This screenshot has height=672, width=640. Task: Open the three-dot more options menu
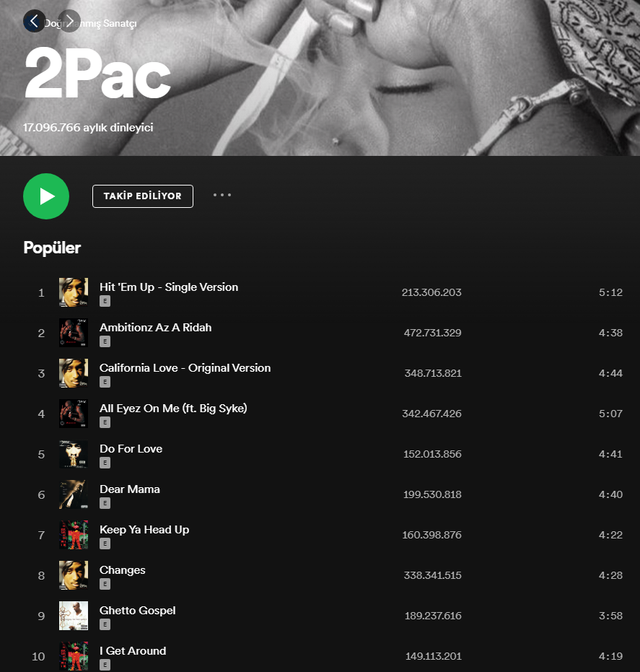[222, 195]
